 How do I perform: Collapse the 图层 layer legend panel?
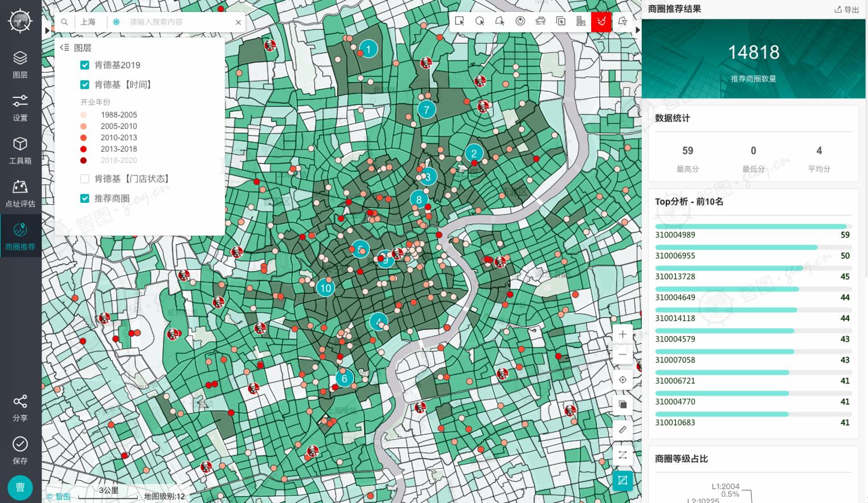click(x=64, y=48)
